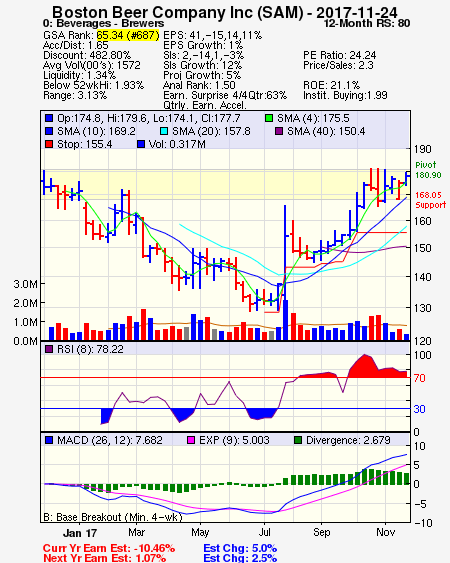
Task: Click the highlighted GSA Rank 65.34 (#687) value
Action: (128, 35)
